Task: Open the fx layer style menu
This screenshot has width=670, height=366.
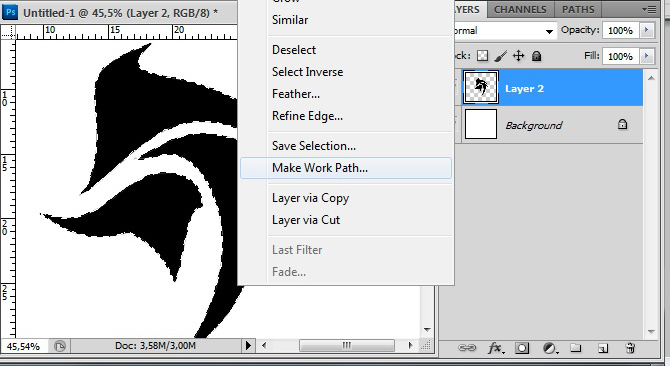Action: (496, 348)
